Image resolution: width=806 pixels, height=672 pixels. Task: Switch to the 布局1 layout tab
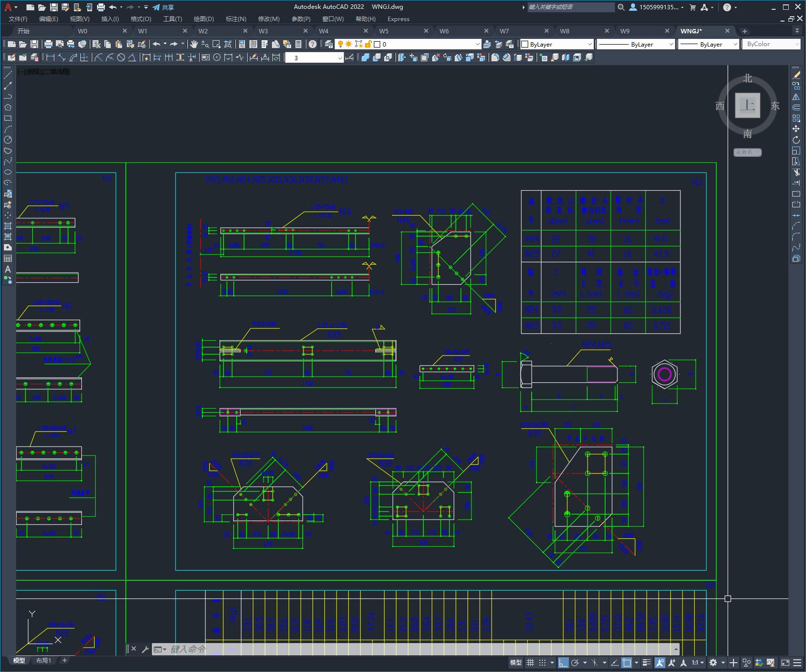pyautogui.click(x=44, y=660)
